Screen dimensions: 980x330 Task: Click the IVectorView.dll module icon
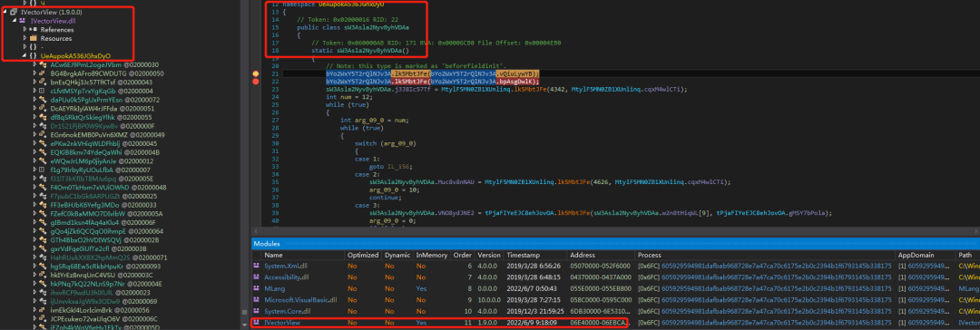click(24, 21)
